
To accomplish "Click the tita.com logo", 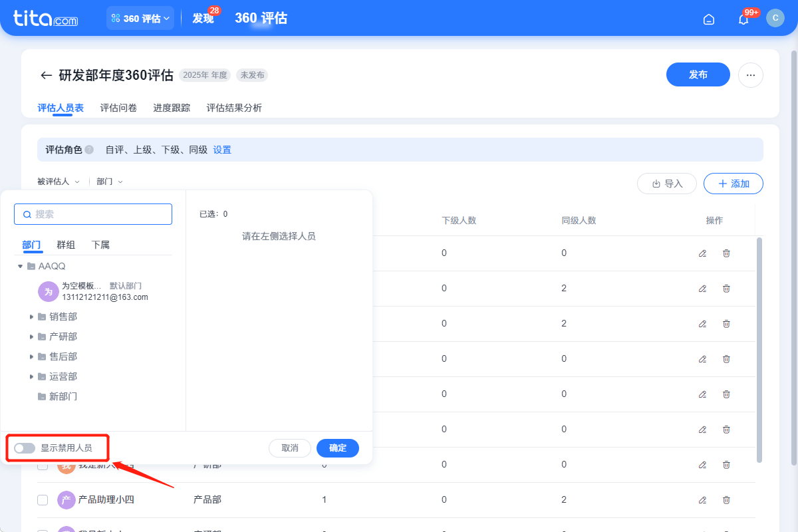I will click(x=44, y=19).
